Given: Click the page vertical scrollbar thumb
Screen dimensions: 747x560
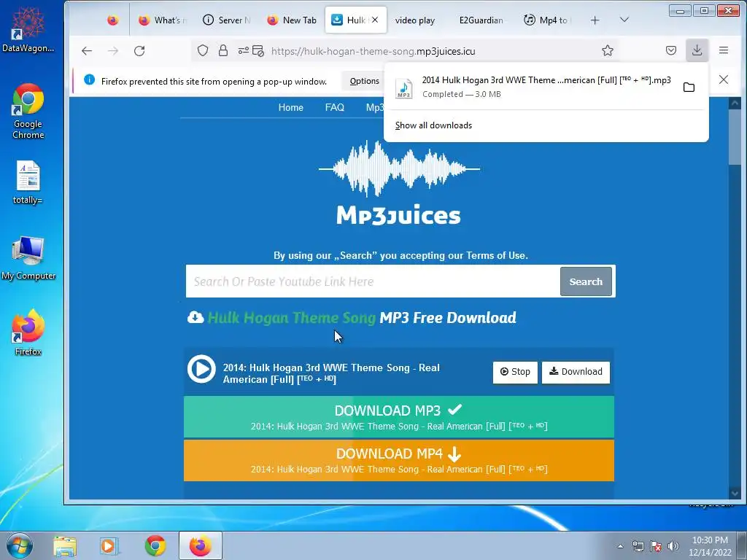Looking at the screenshot, I should click(735, 137).
